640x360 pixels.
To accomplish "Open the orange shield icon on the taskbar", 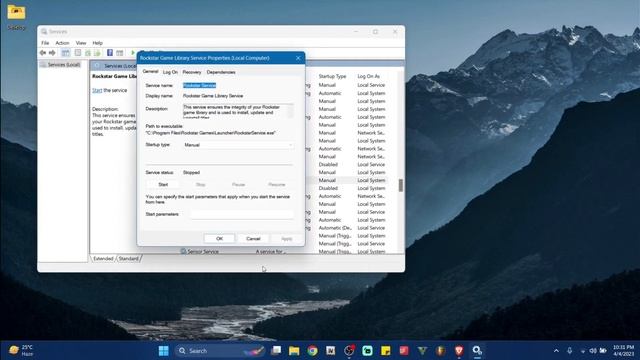I will pyautogui.click(x=440, y=351).
